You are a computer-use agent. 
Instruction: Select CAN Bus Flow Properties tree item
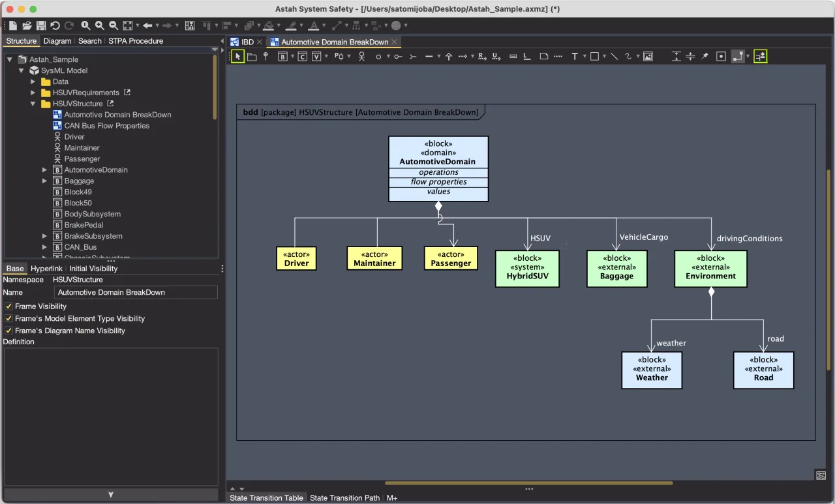(x=106, y=126)
